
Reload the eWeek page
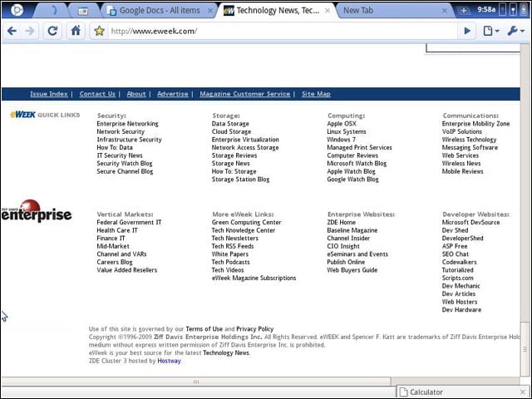pyautogui.click(x=52, y=32)
